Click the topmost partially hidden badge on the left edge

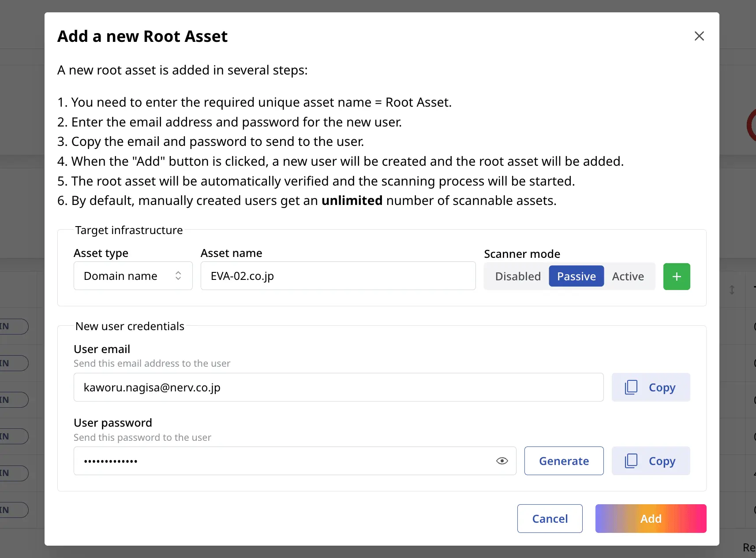click(x=13, y=327)
